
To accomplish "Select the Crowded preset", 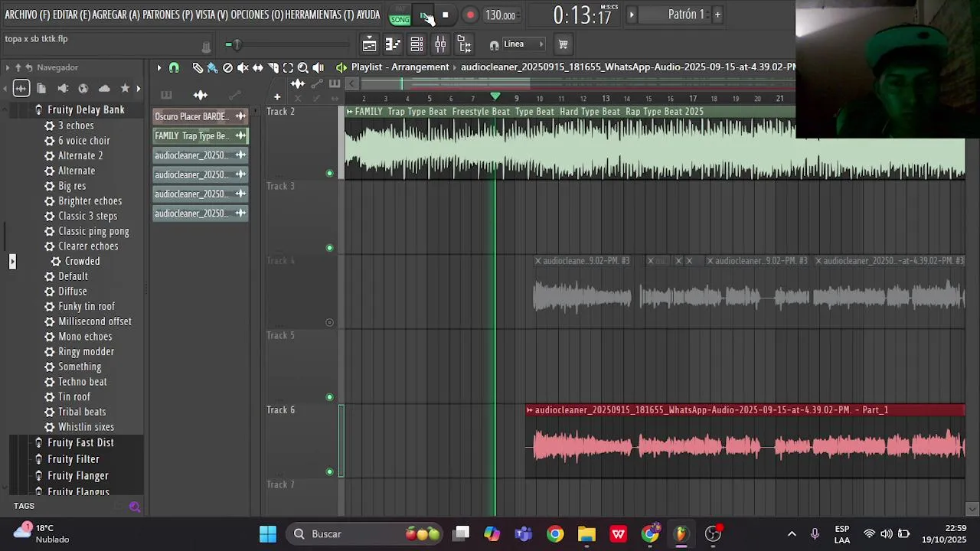I will tap(82, 262).
